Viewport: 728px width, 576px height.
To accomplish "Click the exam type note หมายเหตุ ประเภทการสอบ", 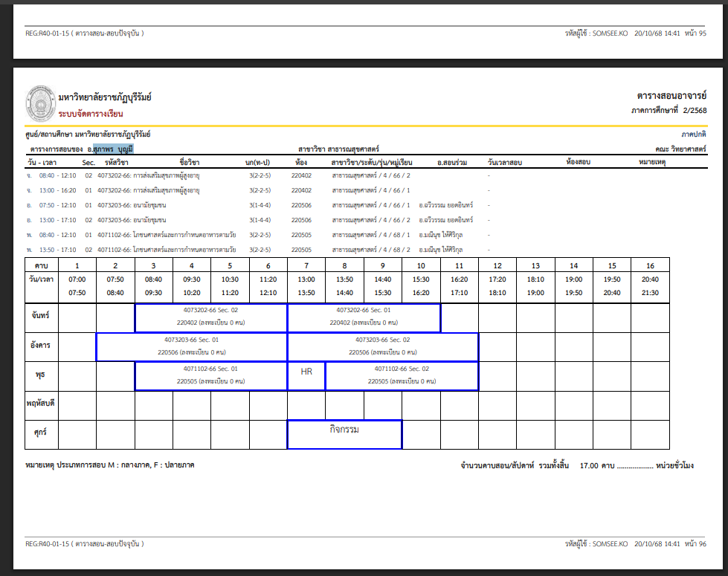I will pyautogui.click(x=110, y=465).
